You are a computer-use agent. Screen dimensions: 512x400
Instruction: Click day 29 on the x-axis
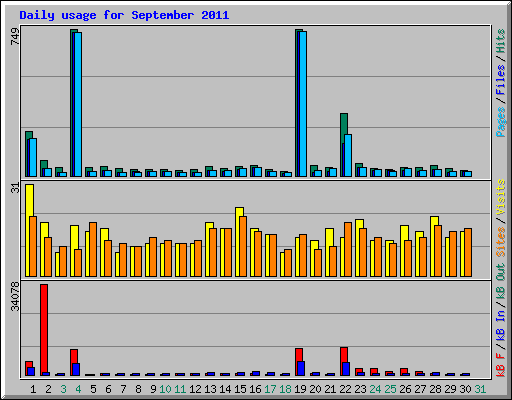pyautogui.click(x=450, y=389)
